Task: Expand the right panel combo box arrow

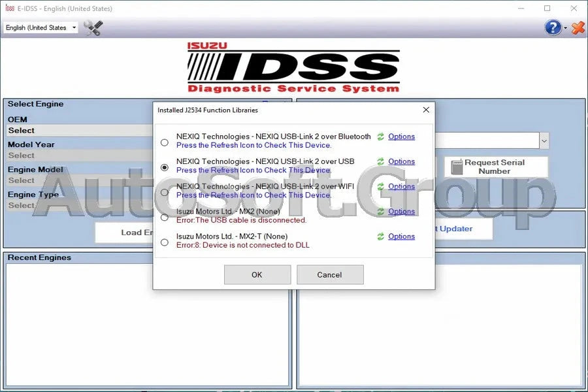Action: tap(544, 141)
